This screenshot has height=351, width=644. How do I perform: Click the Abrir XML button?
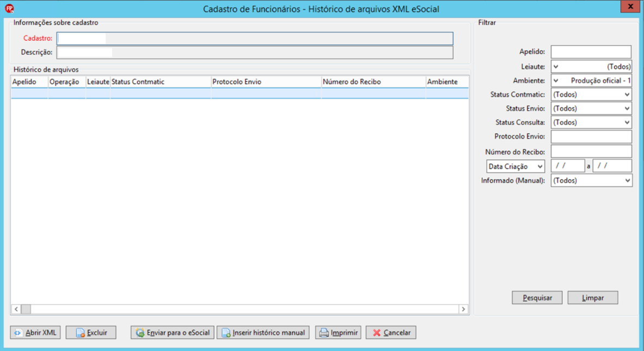(x=35, y=332)
